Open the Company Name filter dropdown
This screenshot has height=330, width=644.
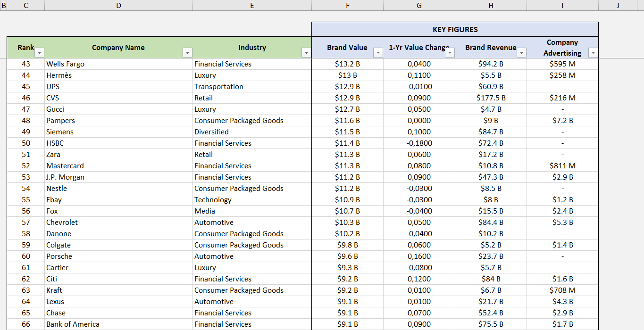(188, 53)
